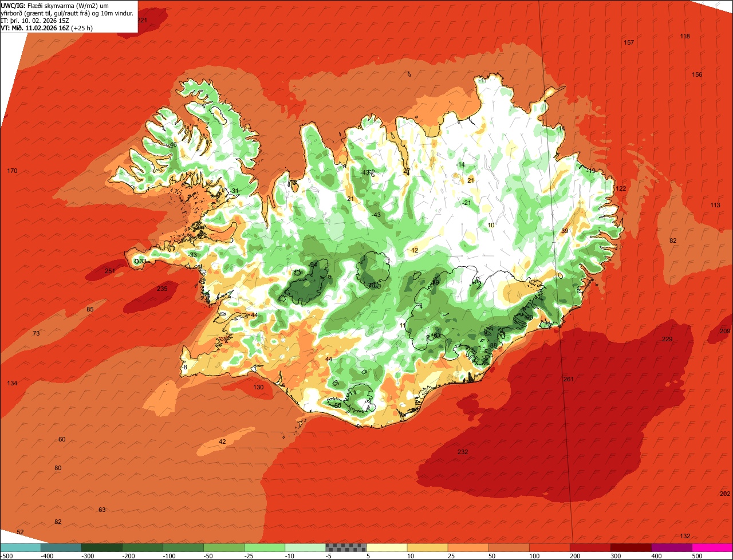Pick the light orange 25 to 50 swatch

tap(468, 547)
